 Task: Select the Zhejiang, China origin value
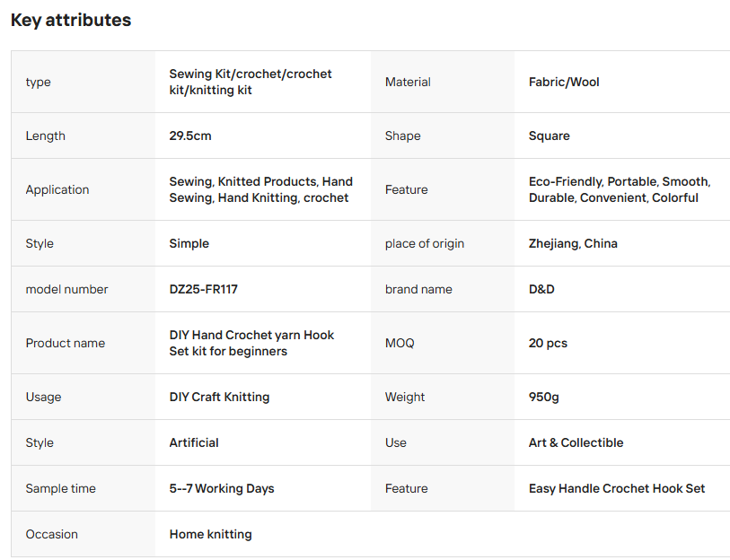click(x=573, y=243)
